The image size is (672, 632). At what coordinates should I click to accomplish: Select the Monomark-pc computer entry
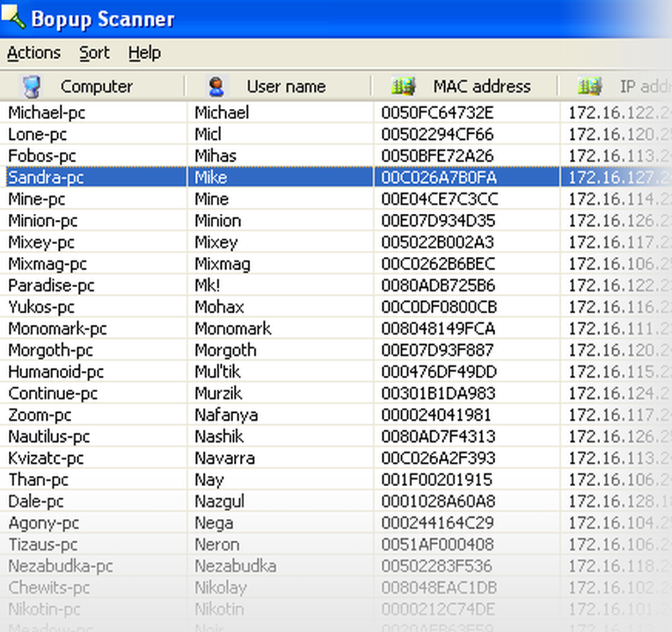(57, 329)
